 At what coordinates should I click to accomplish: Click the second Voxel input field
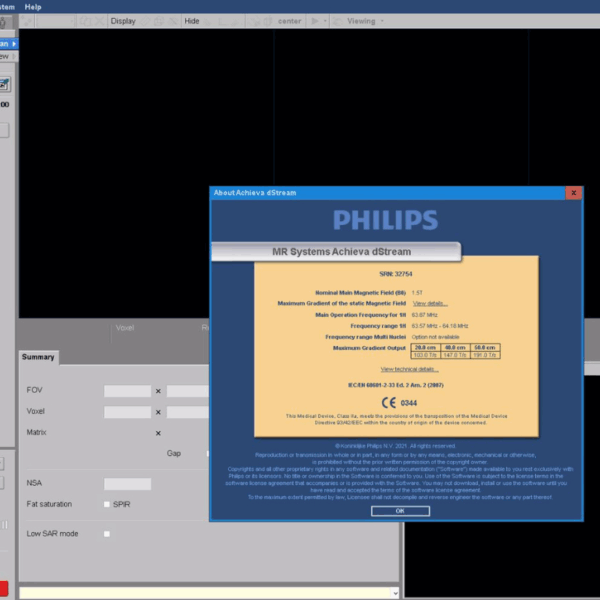click(188, 412)
